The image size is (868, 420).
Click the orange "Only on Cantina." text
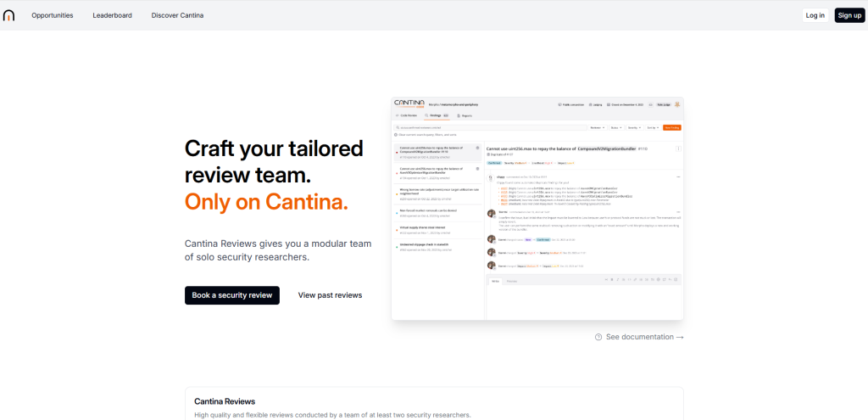pos(266,202)
